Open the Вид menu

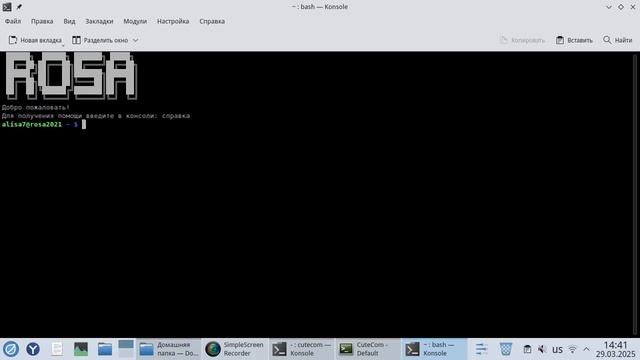[69, 21]
